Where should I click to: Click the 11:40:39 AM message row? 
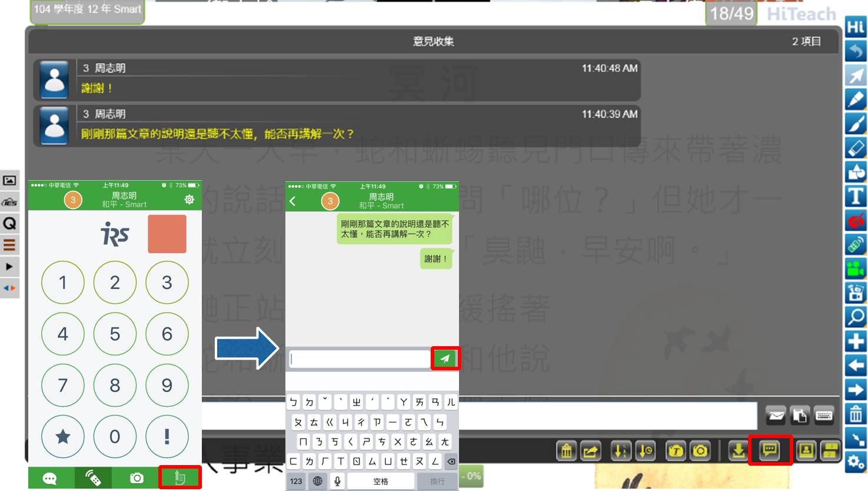pyautogui.click(x=337, y=125)
